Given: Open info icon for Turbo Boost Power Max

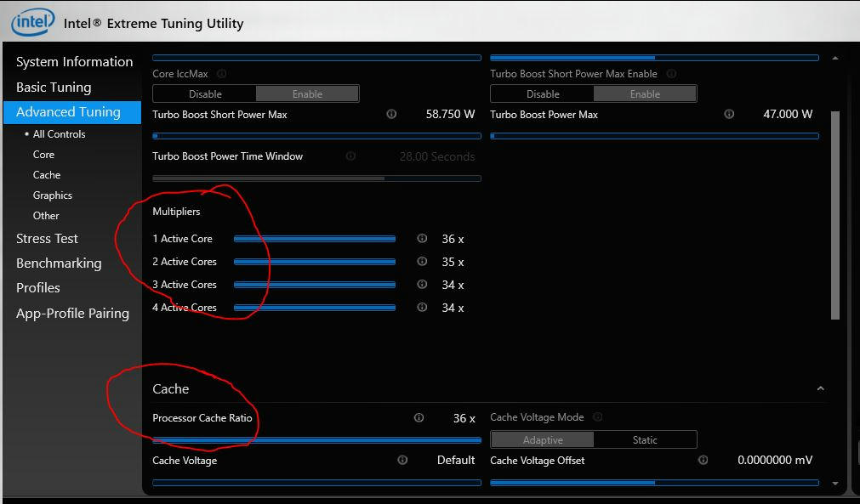Looking at the screenshot, I should click(729, 114).
